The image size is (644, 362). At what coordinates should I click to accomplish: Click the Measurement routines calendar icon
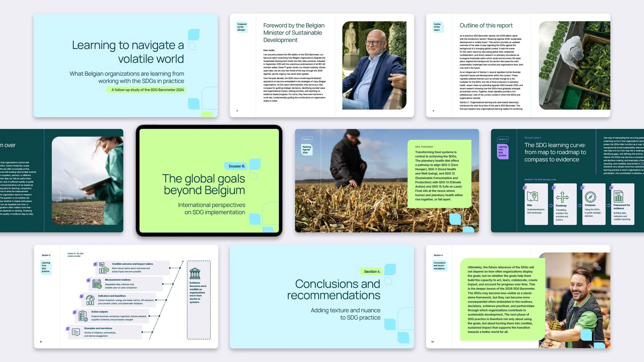[97, 284]
